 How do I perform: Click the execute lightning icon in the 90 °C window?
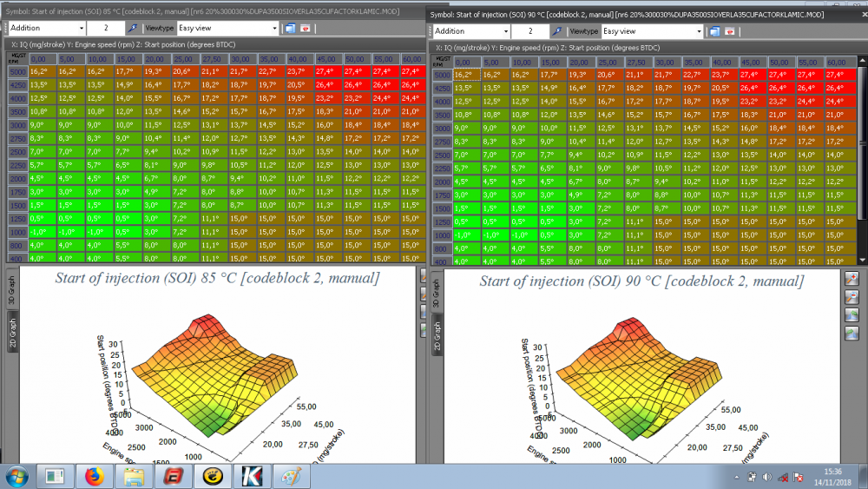(x=557, y=31)
